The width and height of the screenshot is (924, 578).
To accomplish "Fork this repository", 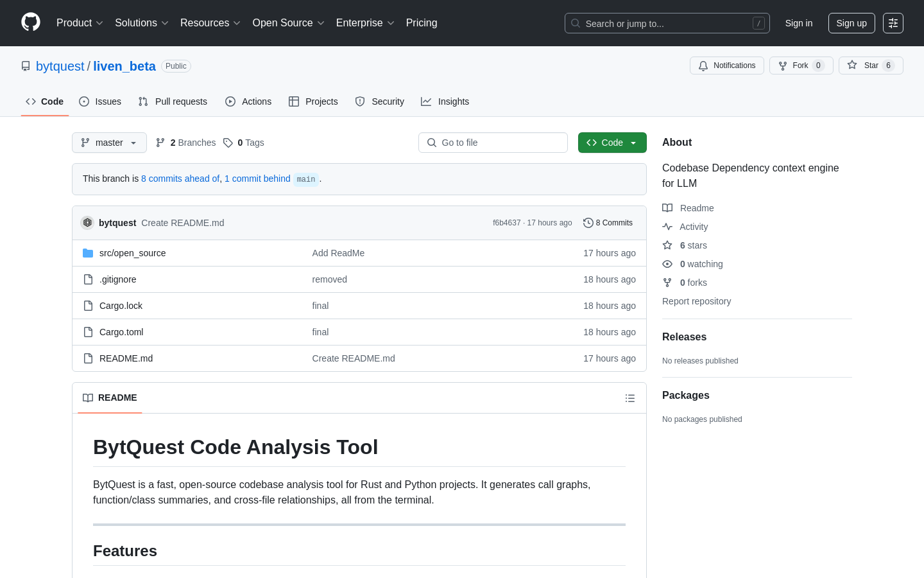I will (801, 66).
